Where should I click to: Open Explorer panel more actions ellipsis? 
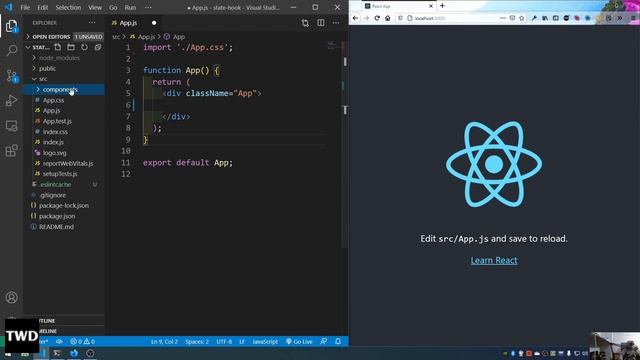[92, 23]
